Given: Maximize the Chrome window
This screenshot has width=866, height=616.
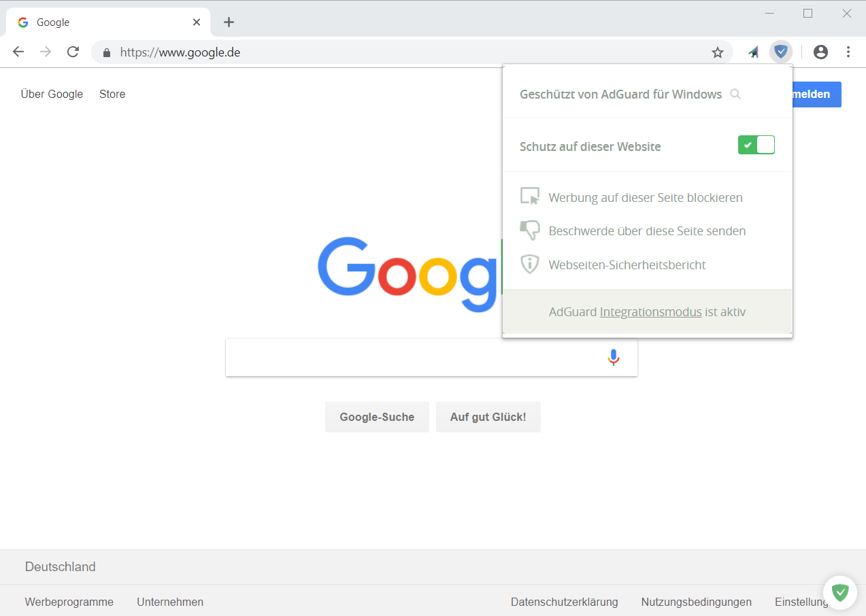Looking at the screenshot, I should 808,13.
